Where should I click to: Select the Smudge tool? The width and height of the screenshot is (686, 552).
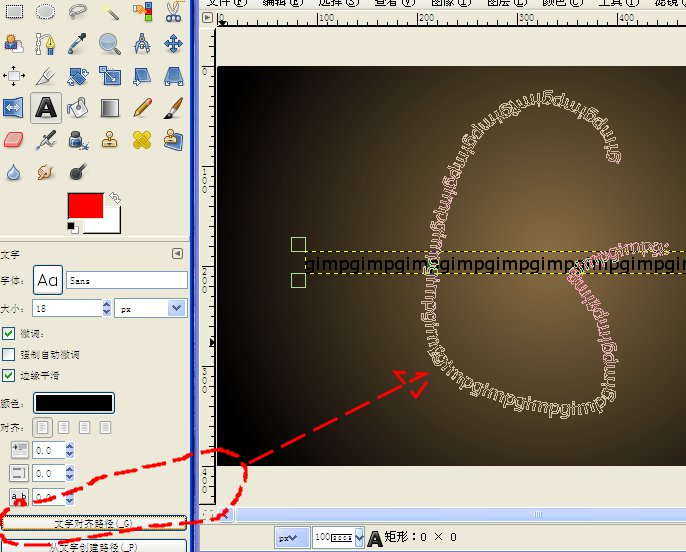click(46, 172)
